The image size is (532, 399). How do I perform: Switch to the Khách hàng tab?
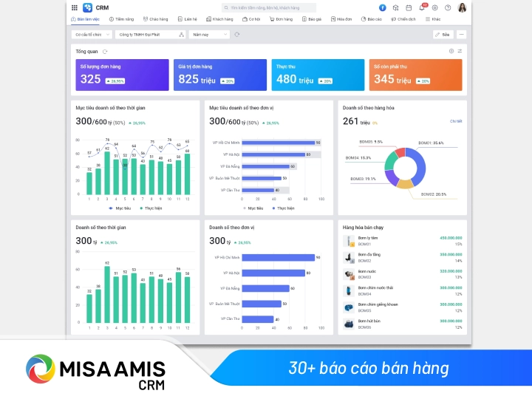point(219,19)
